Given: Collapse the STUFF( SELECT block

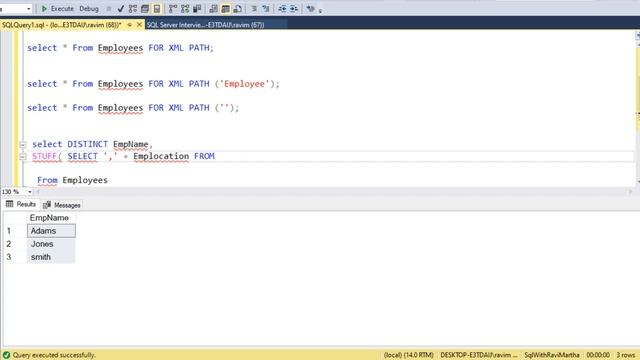Looking at the screenshot, I should (23, 156).
